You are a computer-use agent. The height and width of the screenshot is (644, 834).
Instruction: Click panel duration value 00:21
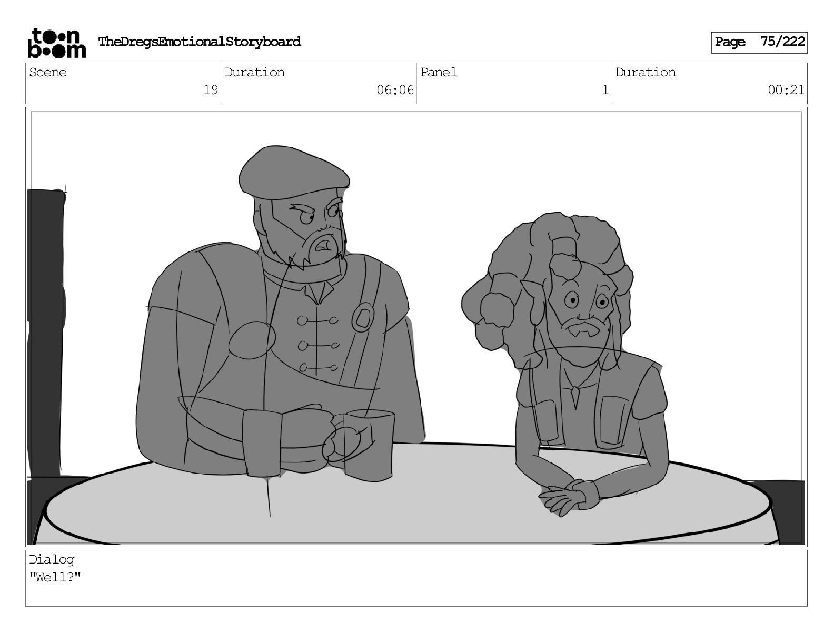786,90
